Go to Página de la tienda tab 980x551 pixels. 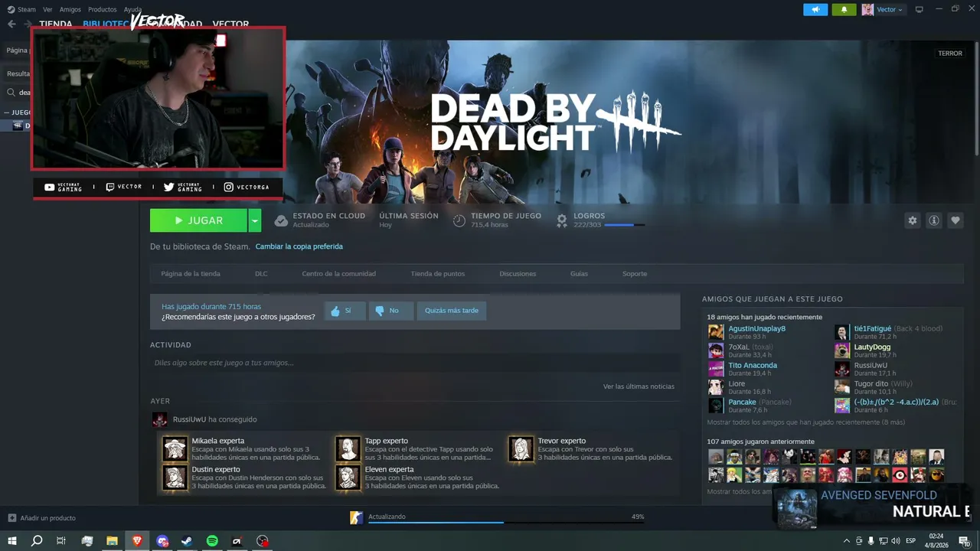click(191, 274)
